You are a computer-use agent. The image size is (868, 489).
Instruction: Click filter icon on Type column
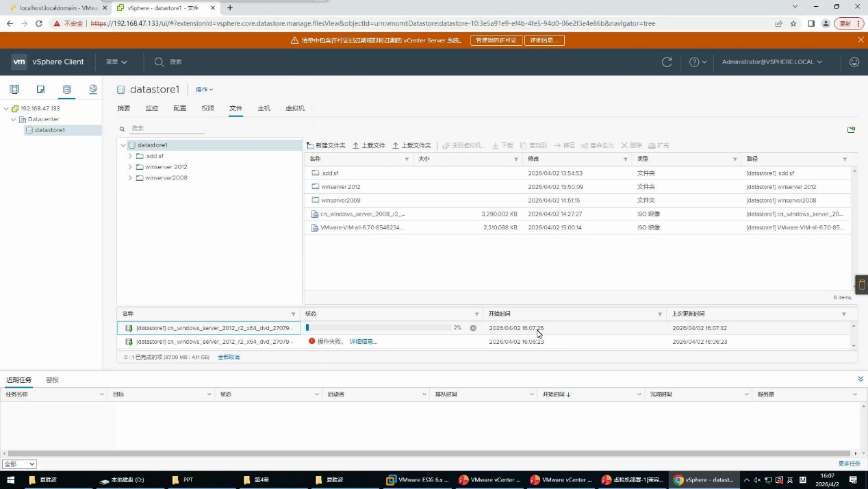click(x=735, y=159)
